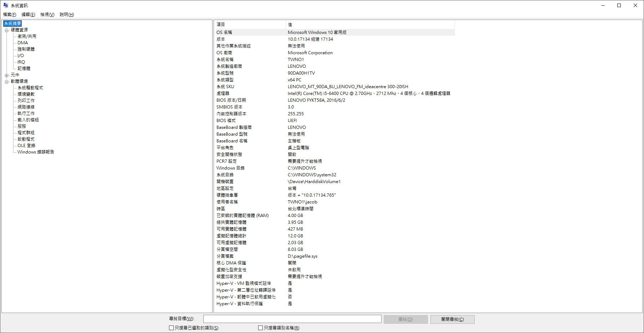644x333 pixels.
Task: Select Windows 錯誤報告 tree item
Action: (x=36, y=152)
